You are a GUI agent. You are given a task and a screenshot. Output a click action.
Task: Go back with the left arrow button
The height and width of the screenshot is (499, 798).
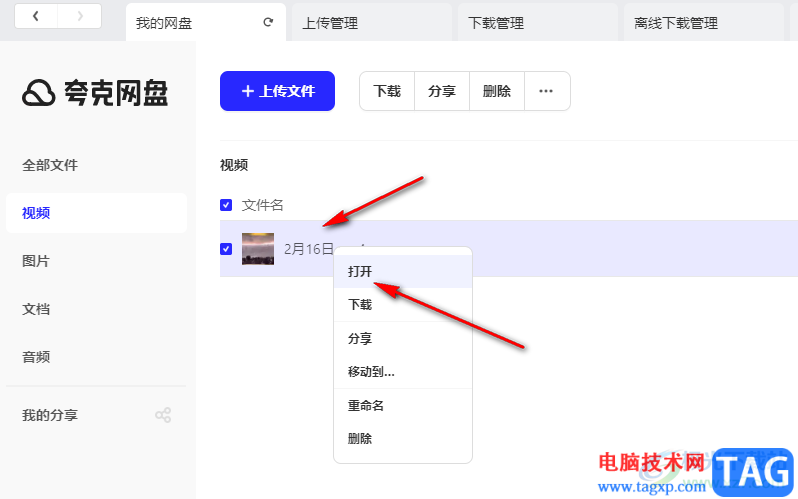(36, 16)
